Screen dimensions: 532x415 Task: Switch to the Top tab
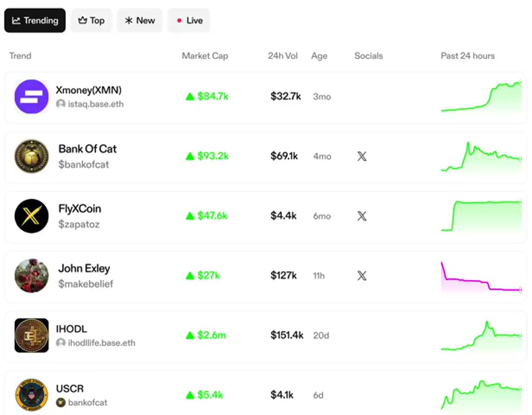(x=91, y=21)
